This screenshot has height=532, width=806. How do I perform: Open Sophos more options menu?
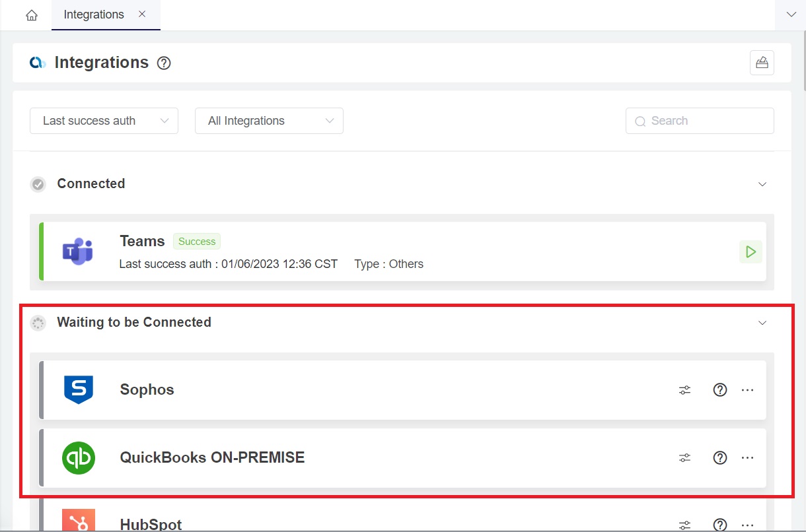pos(747,390)
